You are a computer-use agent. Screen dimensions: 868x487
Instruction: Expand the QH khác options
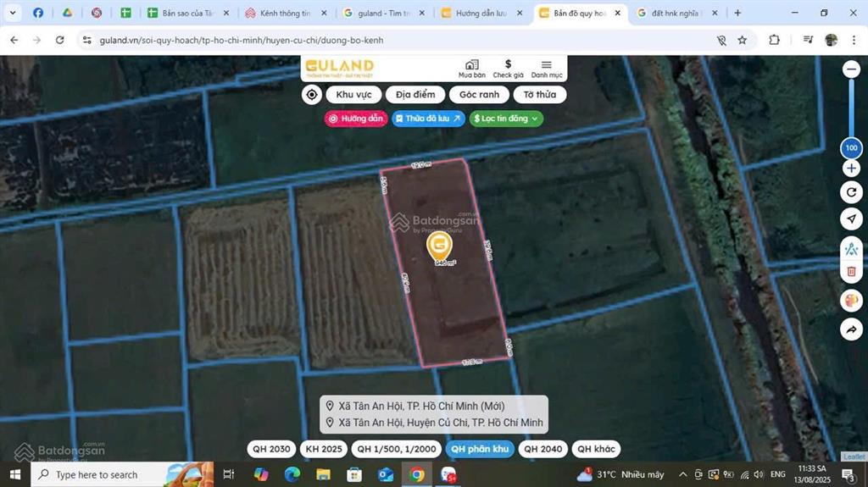596,449
